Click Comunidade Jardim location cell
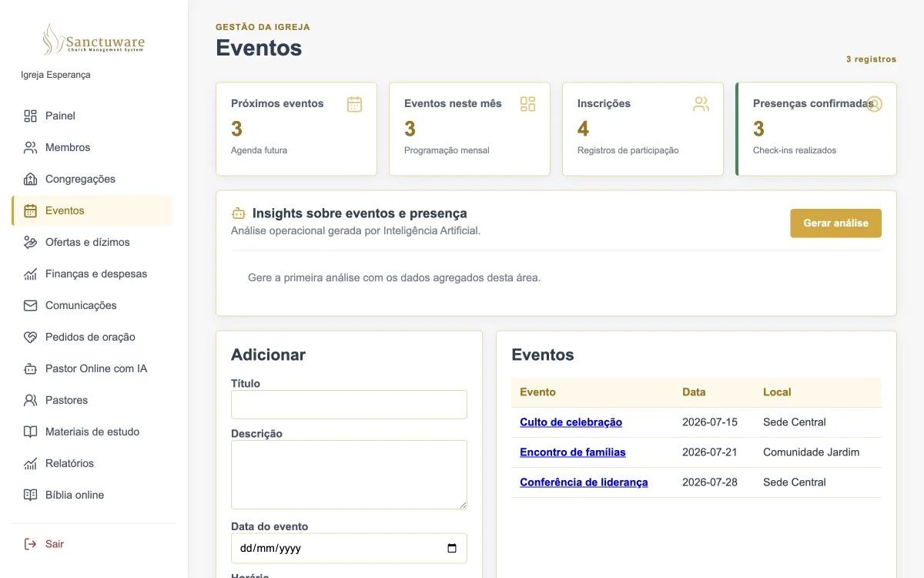Viewport: 924px width, 578px height. 811,452
